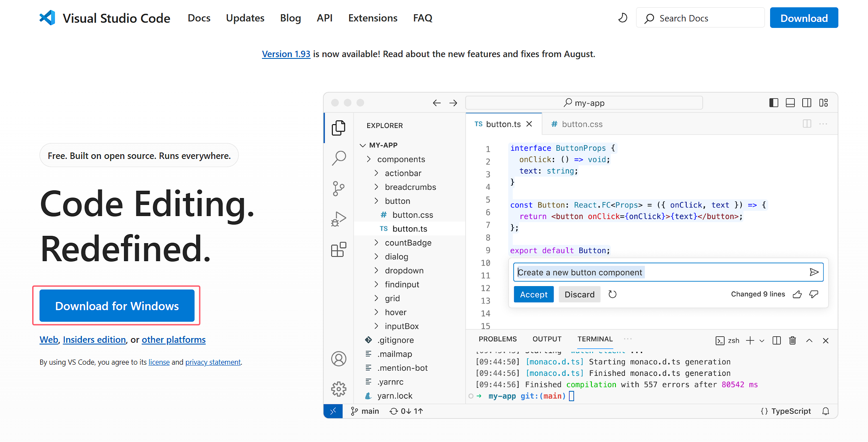868x442 pixels.
Task: Click sync changes 0↓ 1↑ indicator
Action: point(406,411)
